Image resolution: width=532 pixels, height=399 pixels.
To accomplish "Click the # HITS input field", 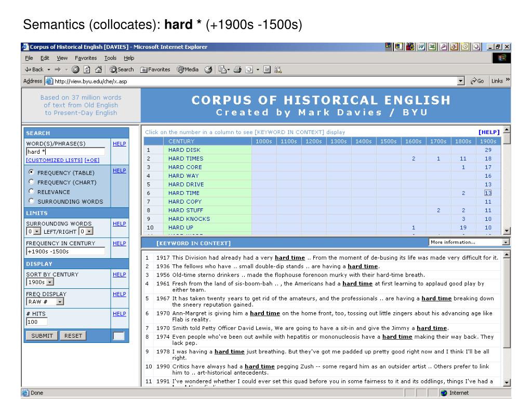I will pyautogui.click(x=37, y=322).
